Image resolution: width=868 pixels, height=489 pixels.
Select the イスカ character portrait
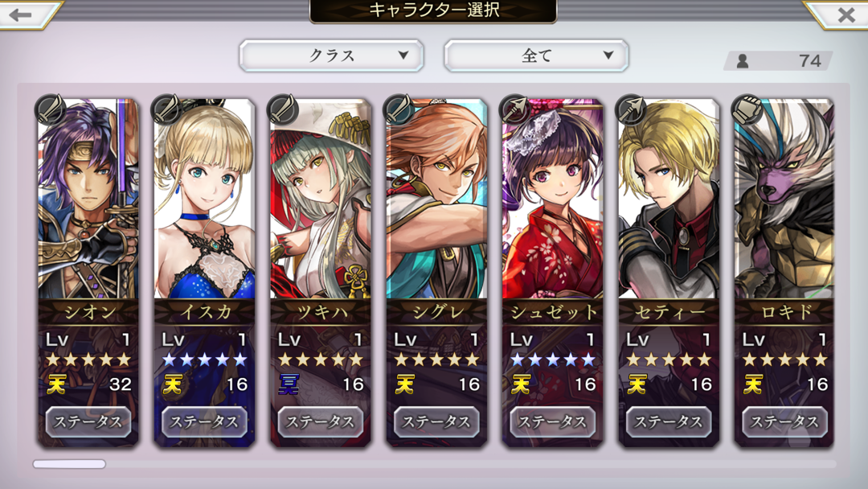(204, 199)
